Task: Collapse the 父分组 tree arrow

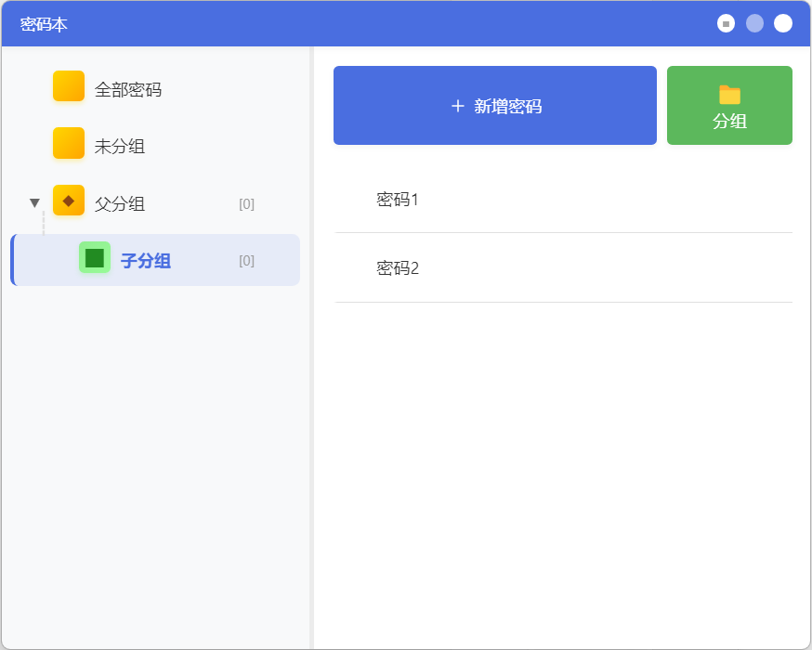Action: tap(35, 203)
